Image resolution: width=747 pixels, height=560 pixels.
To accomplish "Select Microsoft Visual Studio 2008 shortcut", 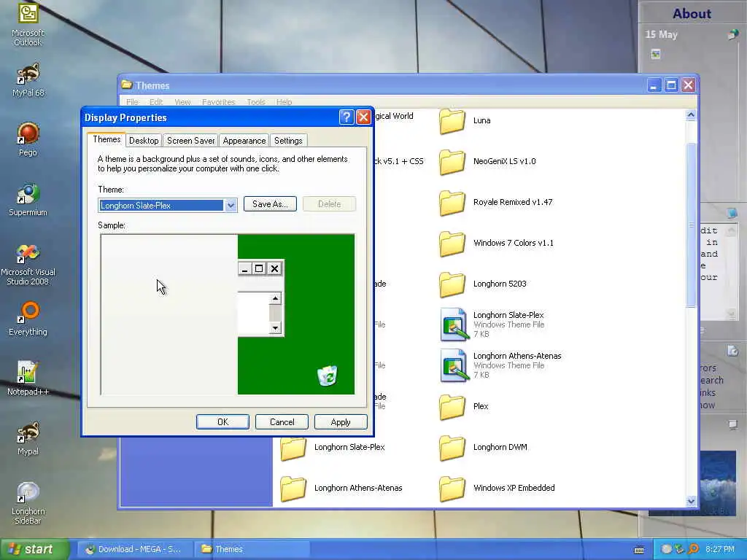I will point(28,263).
